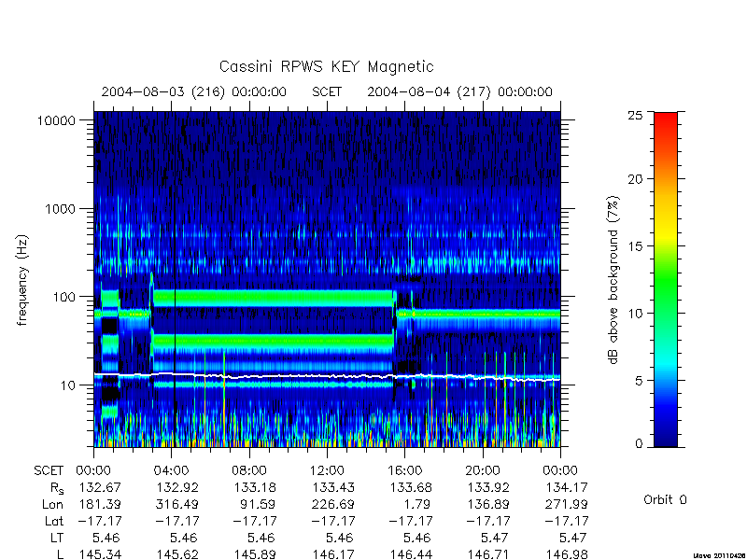747x560 pixels.
Task: Click the Rs value '132.67'
Action: (100, 488)
